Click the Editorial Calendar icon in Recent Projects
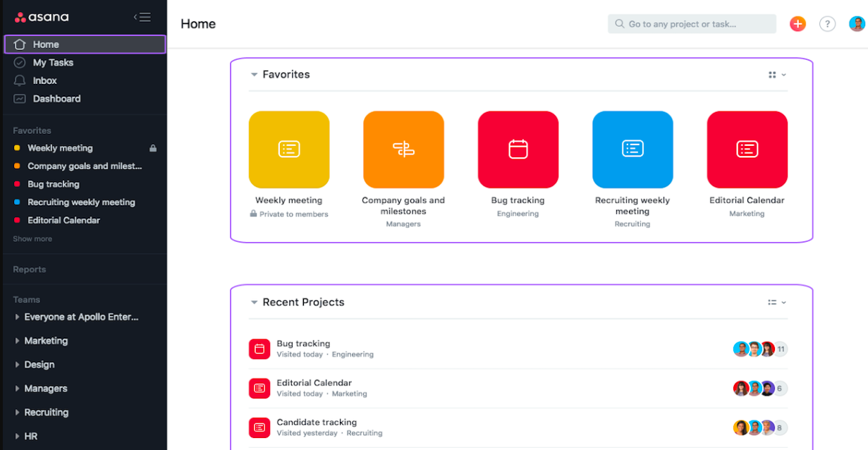This screenshot has height=450, width=868. 259,389
